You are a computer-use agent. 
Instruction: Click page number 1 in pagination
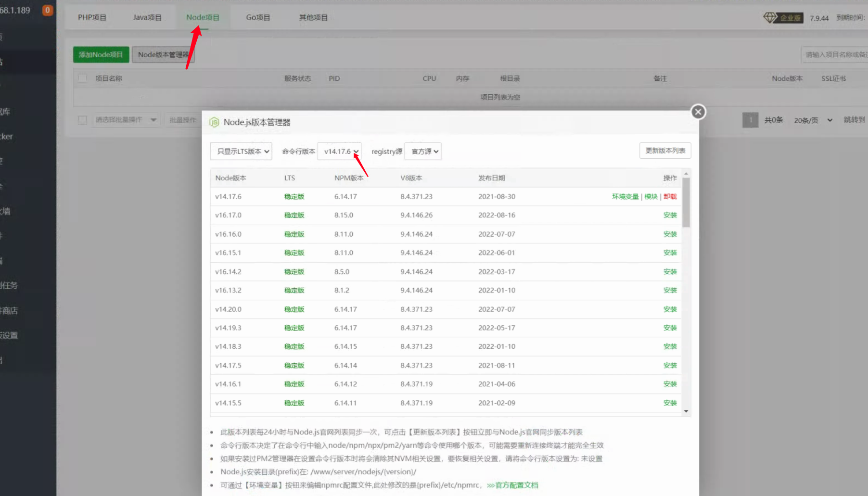pos(750,120)
